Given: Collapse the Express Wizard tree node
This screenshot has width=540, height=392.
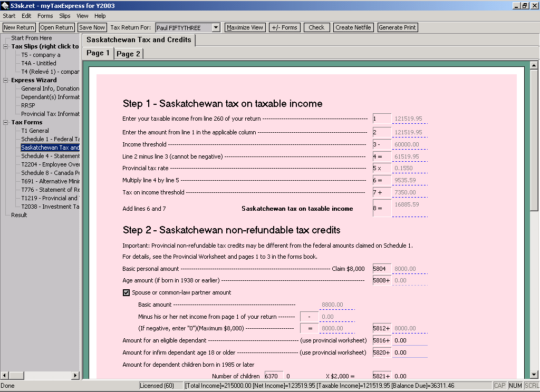Looking at the screenshot, I should (x=6, y=80).
